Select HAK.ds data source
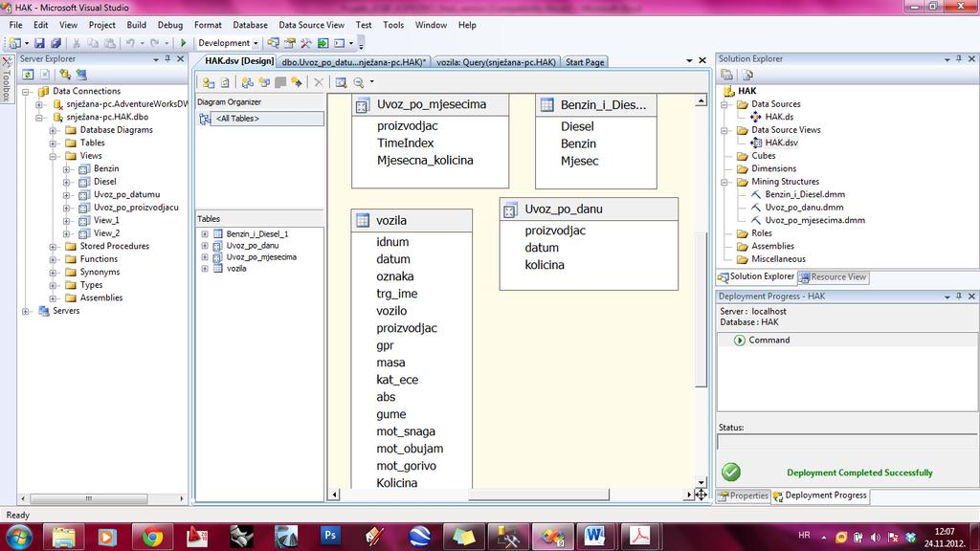The image size is (980, 551). (779, 117)
